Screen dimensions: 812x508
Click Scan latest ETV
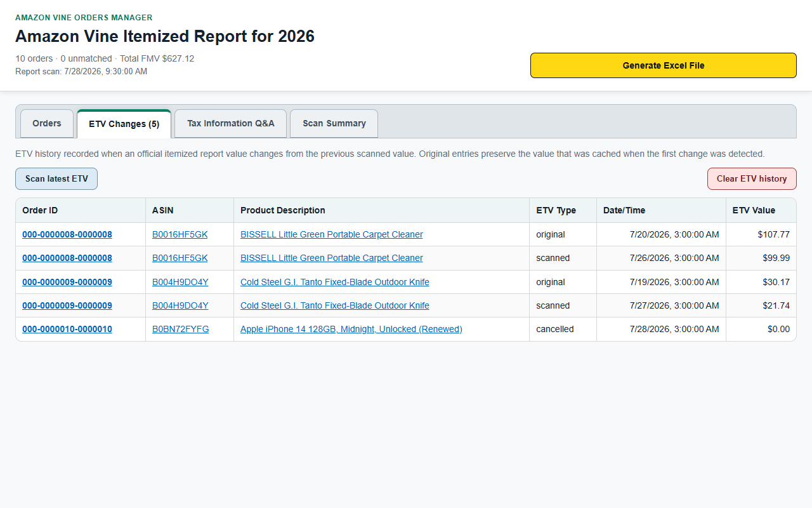(56, 178)
